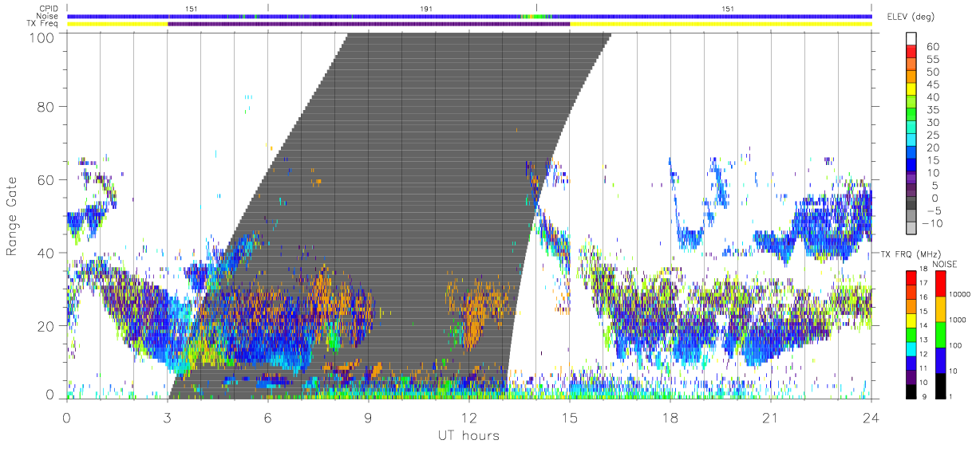Click the ELEV (deg) legend title
This screenshot has height=452, width=980.
[x=911, y=17]
